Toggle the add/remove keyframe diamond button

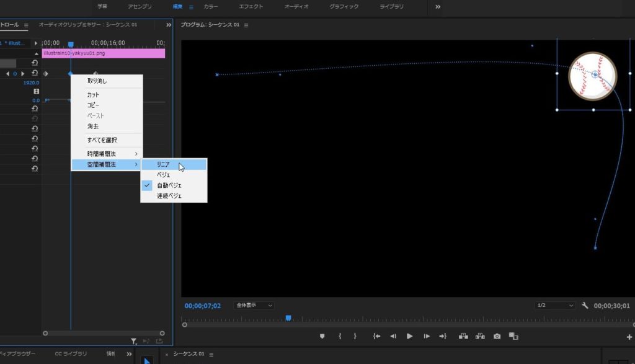click(16, 73)
